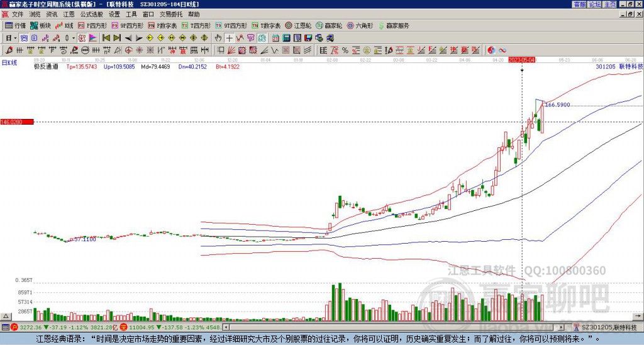Click the red-blue yin-yang icon
This screenshot has height=345, width=644.
coord(491,50)
